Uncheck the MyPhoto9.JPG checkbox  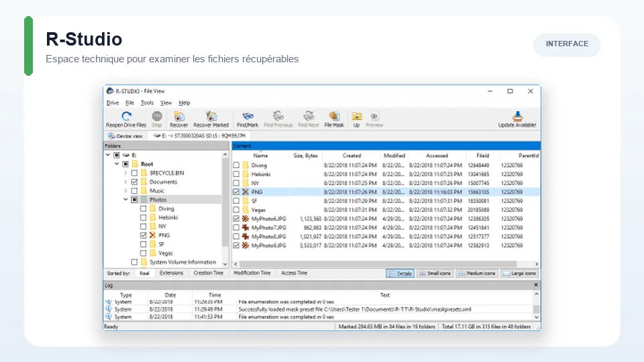[x=236, y=245]
